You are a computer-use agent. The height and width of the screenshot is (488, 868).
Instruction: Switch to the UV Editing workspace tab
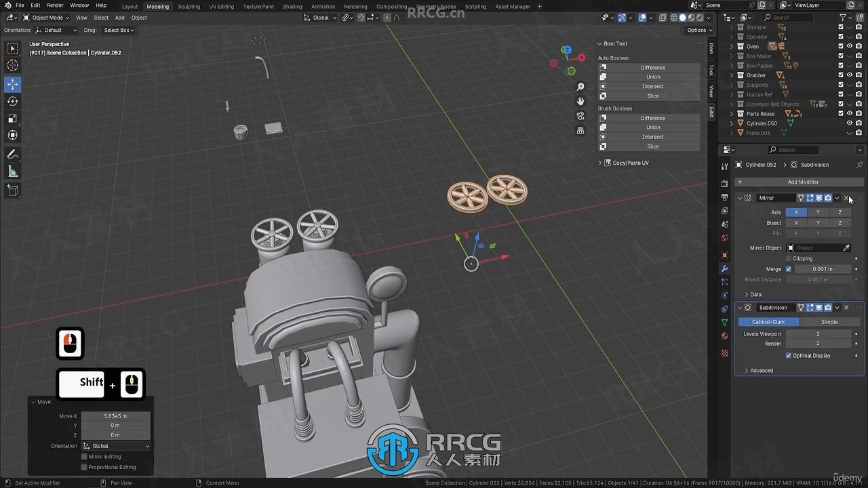[x=221, y=7]
